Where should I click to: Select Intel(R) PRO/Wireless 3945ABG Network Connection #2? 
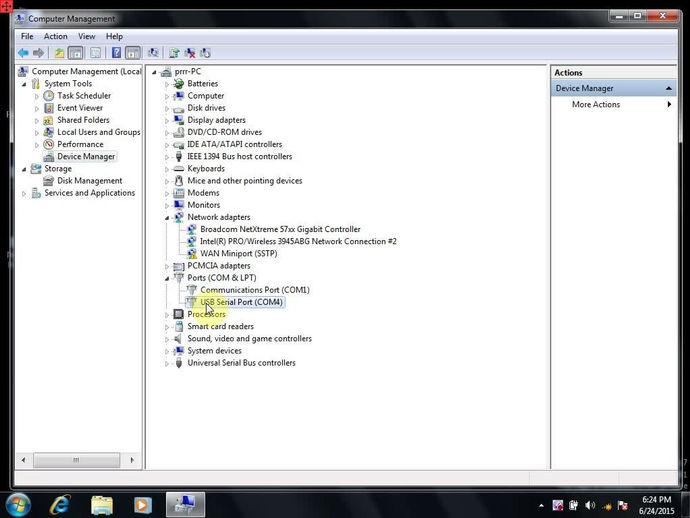(x=298, y=242)
